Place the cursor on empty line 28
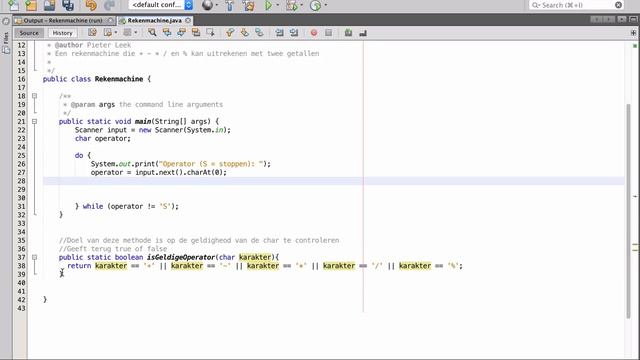 [x=333, y=181]
